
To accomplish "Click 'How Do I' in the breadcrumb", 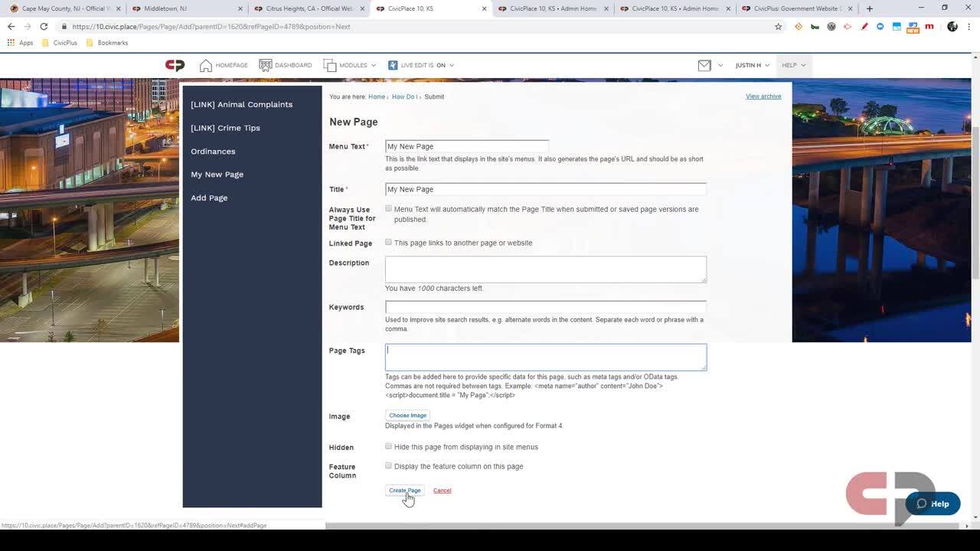I will coord(404,97).
